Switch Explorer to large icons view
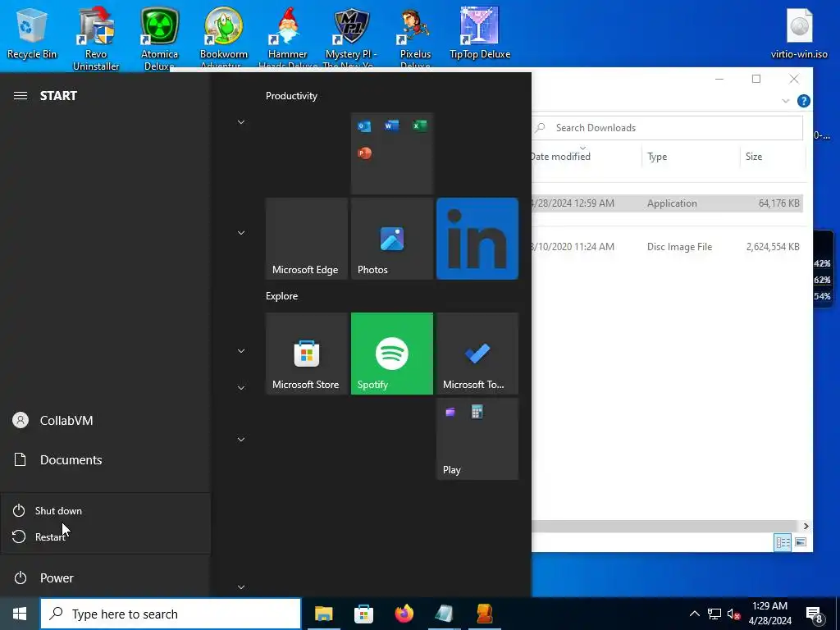 [801, 542]
